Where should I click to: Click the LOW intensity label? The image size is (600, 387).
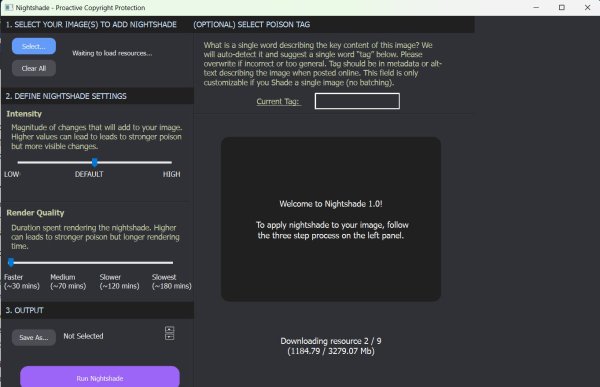tap(11, 174)
